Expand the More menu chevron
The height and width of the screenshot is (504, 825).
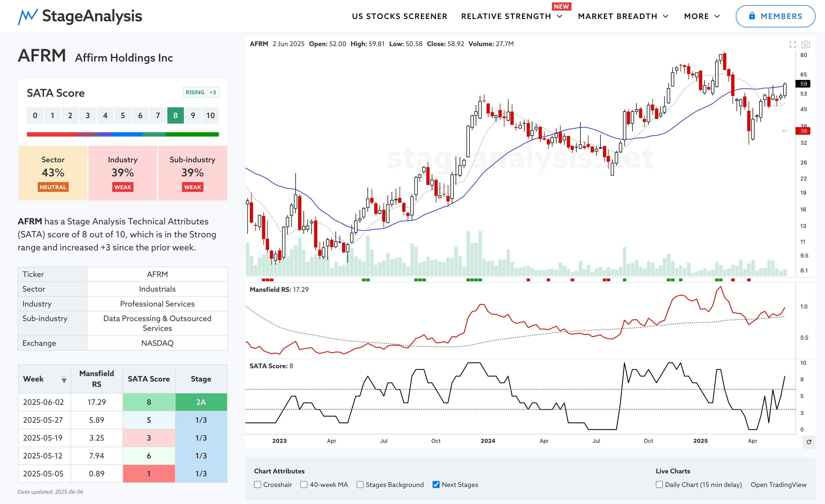click(717, 16)
